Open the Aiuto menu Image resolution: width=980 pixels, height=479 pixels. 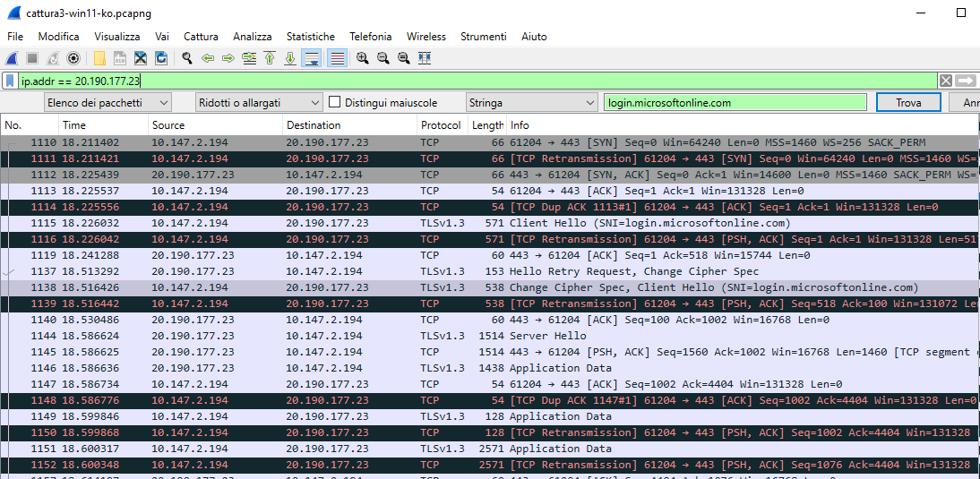point(535,37)
